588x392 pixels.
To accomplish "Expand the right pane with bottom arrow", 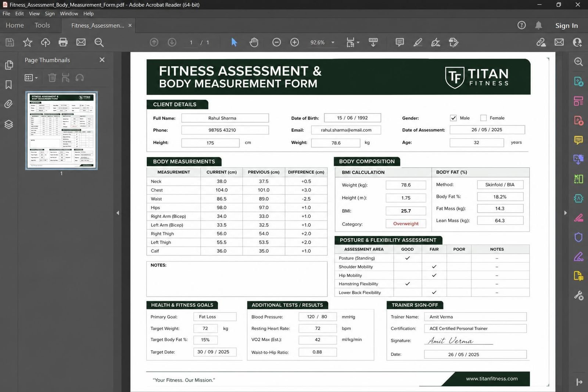I will click(579, 382).
